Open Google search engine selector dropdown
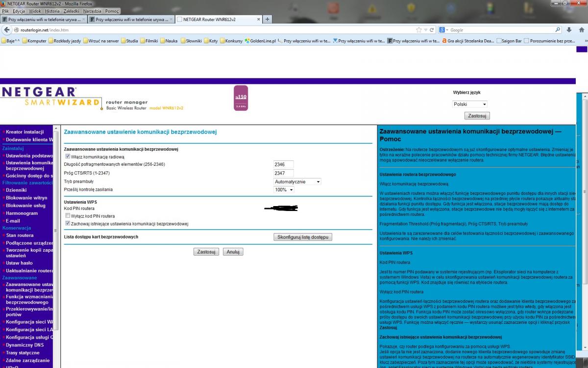Screen dimensions: 588x368 pos(443,30)
